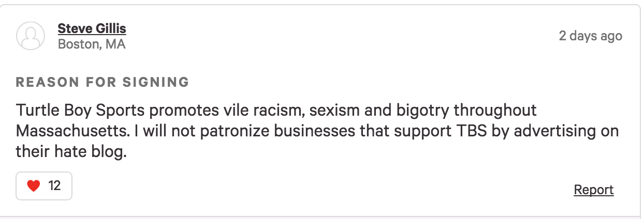Report this comment
The height and width of the screenshot is (219, 644).
click(x=593, y=190)
